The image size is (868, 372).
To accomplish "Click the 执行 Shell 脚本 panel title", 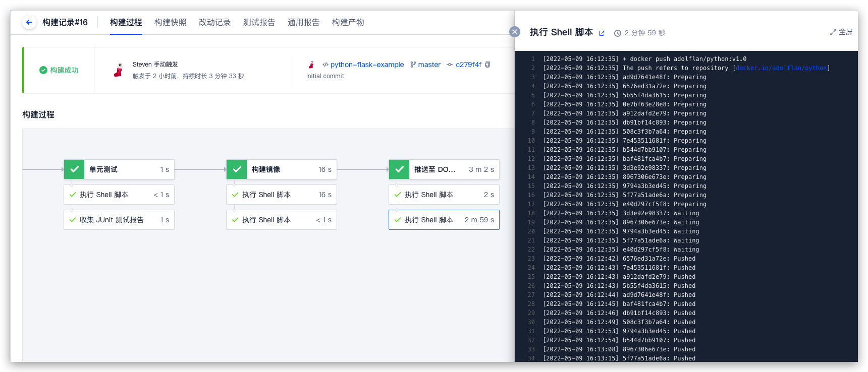I will pos(561,32).
